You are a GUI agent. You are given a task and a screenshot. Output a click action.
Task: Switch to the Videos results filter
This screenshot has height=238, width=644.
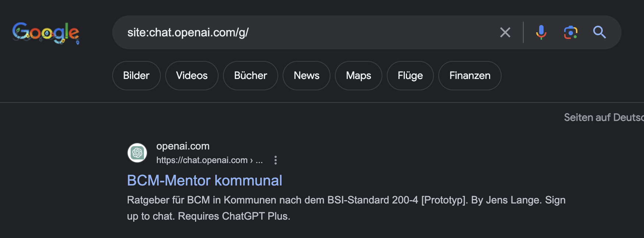coord(191,76)
